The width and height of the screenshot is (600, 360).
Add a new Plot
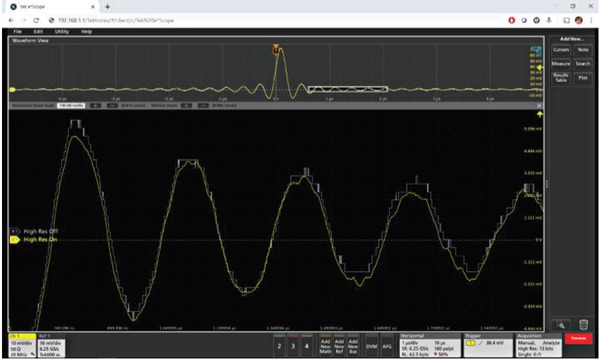(583, 78)
